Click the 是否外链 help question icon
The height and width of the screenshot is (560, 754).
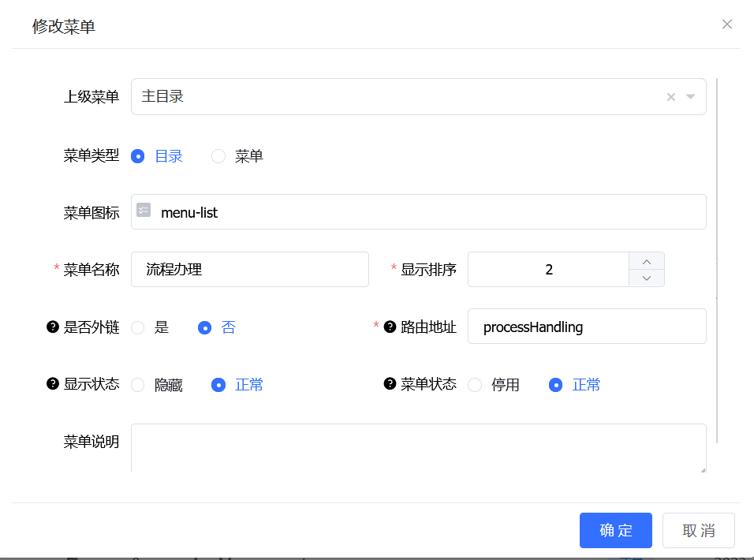52,327
